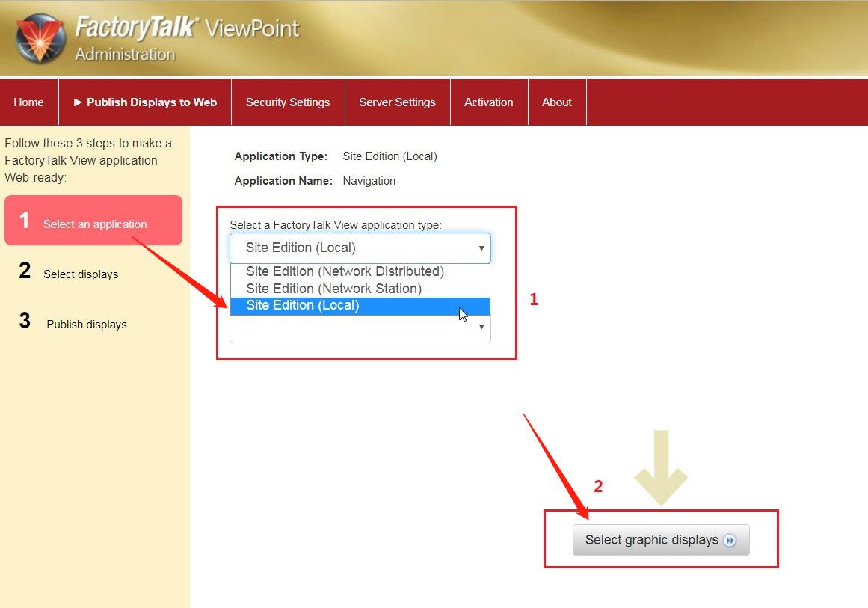868x608 pixels.
Task: Open the About menu item
Action: 557,102
